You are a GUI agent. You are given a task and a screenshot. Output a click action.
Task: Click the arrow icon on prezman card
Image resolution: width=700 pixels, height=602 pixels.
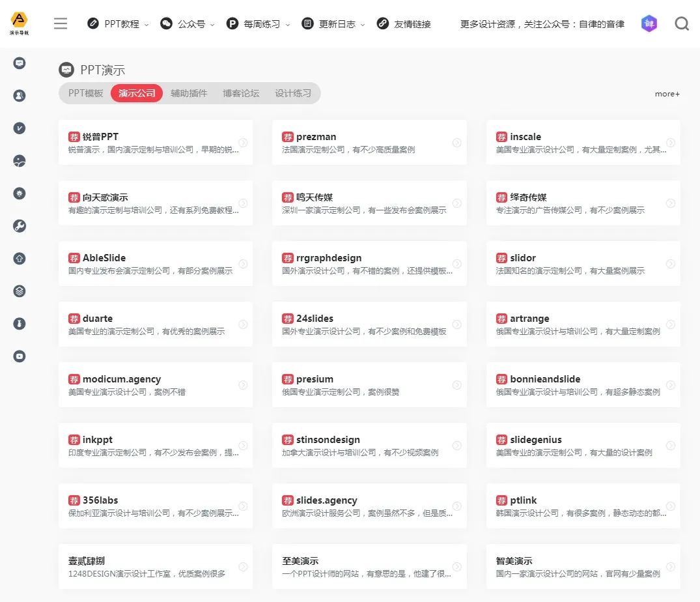(456, 143)
